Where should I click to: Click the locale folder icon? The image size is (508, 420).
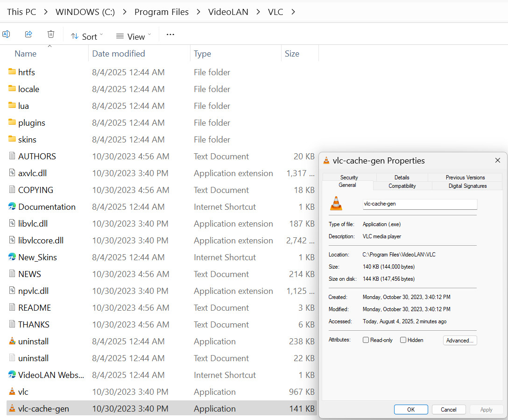(x=12, y=88)
